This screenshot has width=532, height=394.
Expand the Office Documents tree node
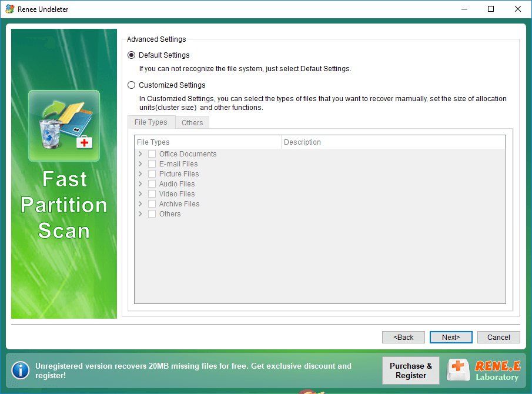click(140, 153)
